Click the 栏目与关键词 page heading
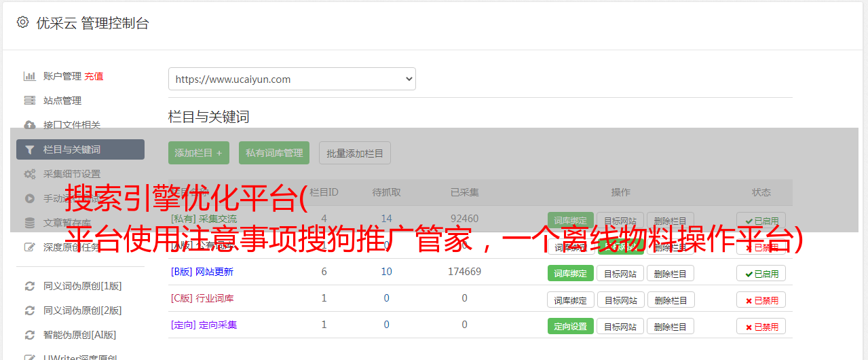Viewport: 868px width, 360px height. click(x=208, y=117)
